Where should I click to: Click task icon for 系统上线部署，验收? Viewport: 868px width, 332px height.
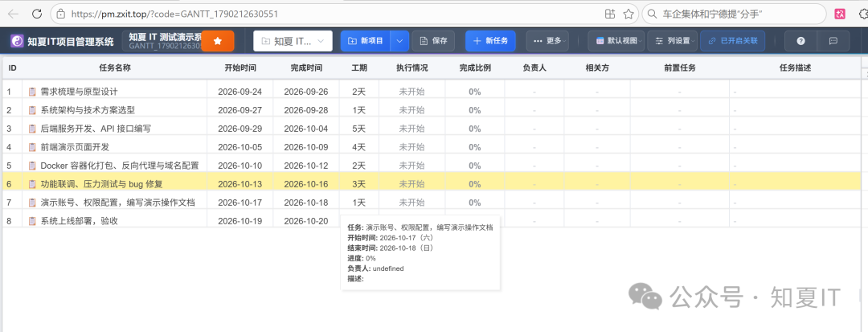(x=32, y=221)
